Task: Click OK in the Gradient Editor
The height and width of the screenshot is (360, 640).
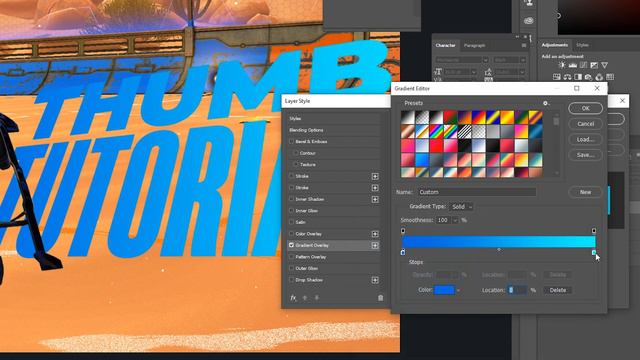Action: (x=585, y=108)
